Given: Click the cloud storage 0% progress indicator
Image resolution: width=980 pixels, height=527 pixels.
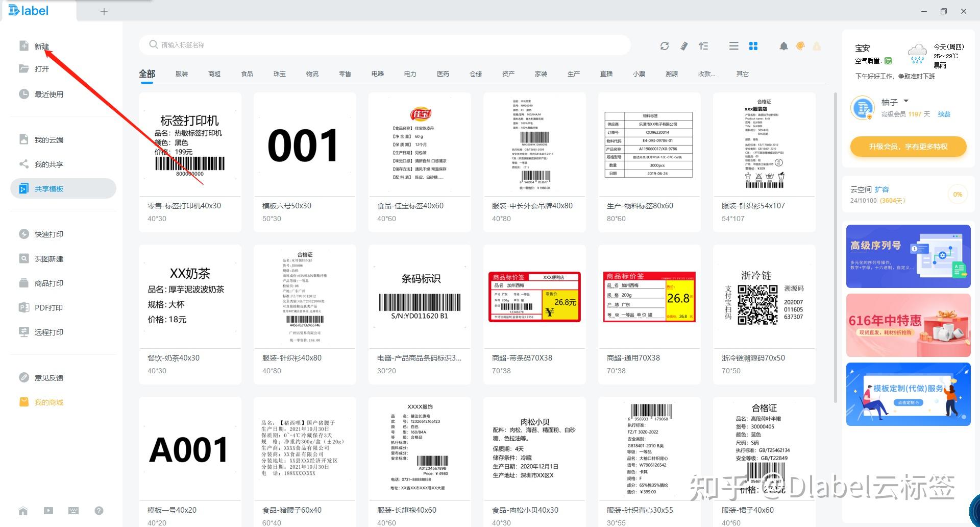Looking at the screenshot, I should click(x=958, y=194).
